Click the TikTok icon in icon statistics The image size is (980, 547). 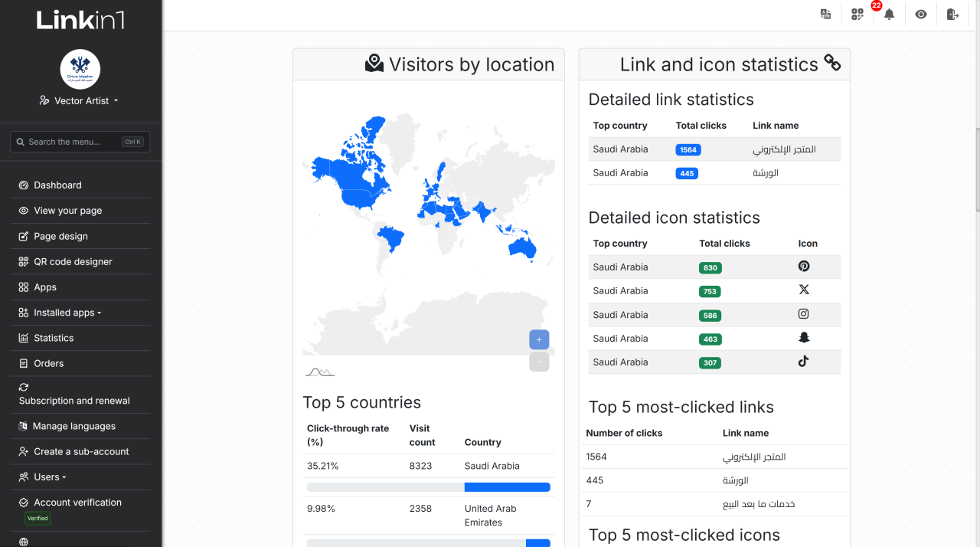click(x=803, y=361)
